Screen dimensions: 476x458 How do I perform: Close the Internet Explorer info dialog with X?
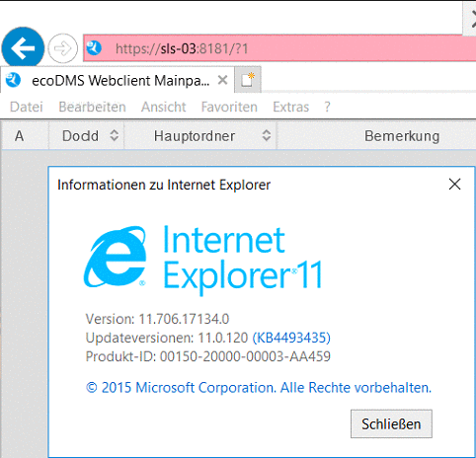(454, 185)
